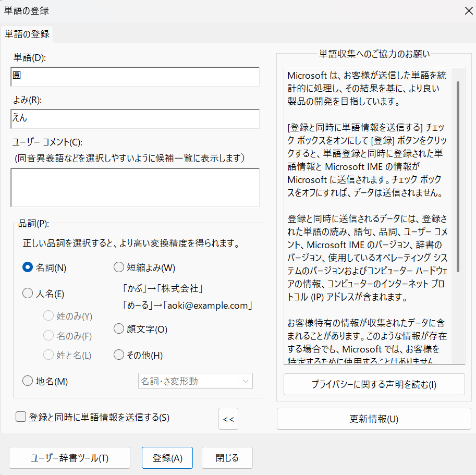476x475 pixels.
Task: Select the 人名(E) radio button
Action: point(28,294)
